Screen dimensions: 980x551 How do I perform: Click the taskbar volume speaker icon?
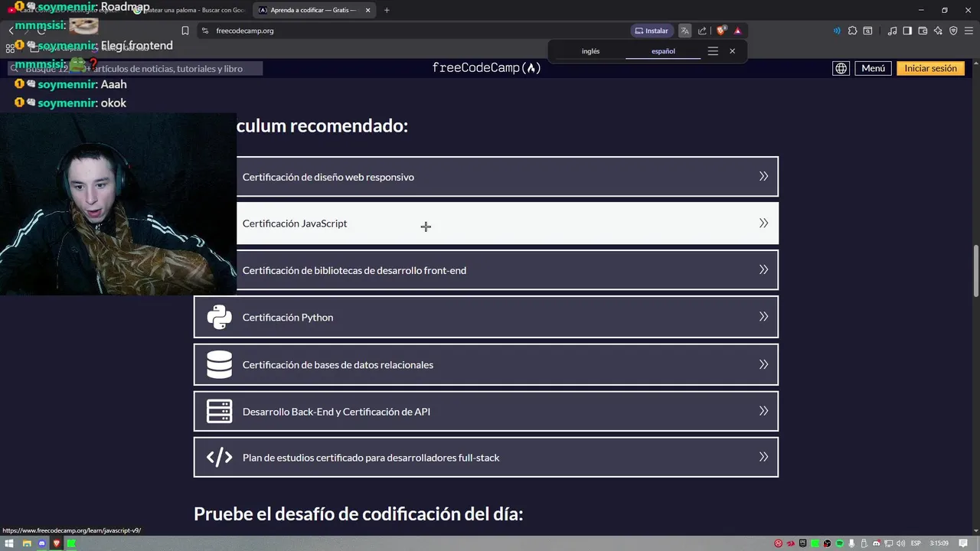[x=901, y=543]
